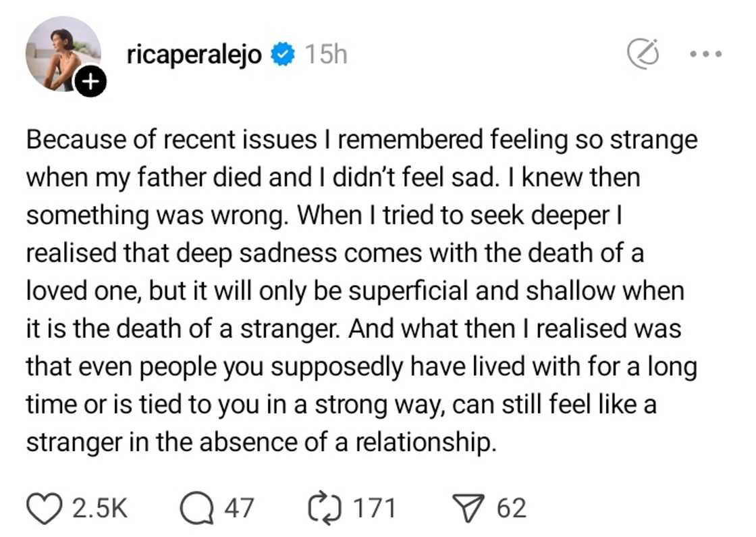756x537 pixels.
Task: Click the 15h post timestamp
Action: [325, 55]
